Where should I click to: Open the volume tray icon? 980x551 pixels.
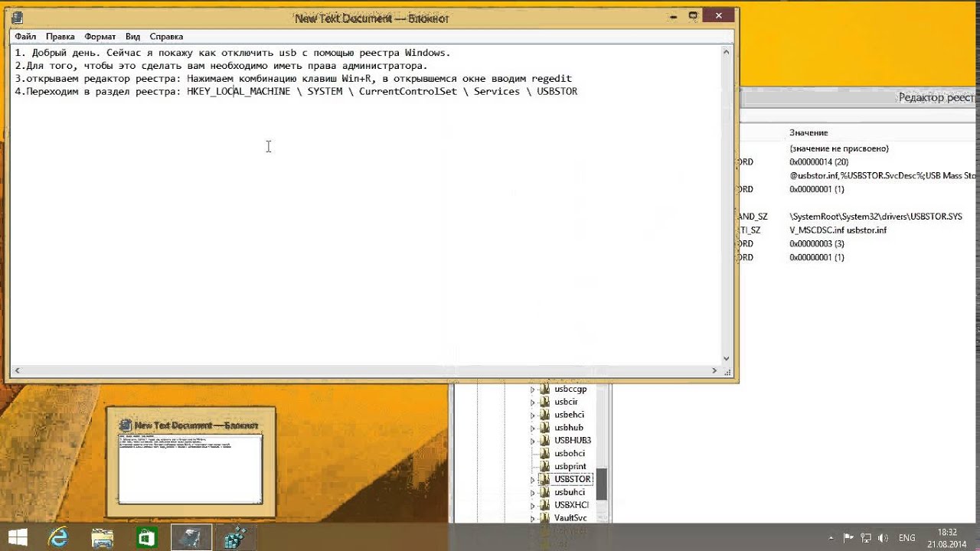click(x=883, y=537)
